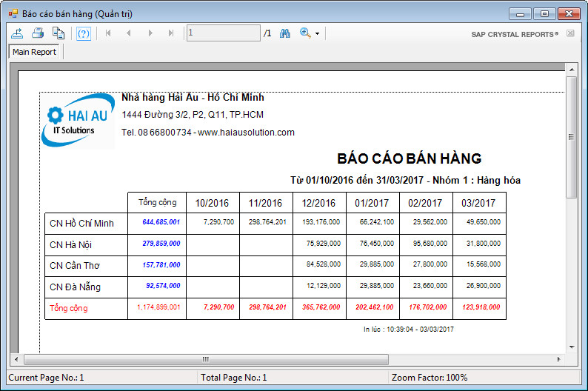This screenshot has width=588, height=391.
Task: Click total value 92,574,000
Action: pos(163,286)
